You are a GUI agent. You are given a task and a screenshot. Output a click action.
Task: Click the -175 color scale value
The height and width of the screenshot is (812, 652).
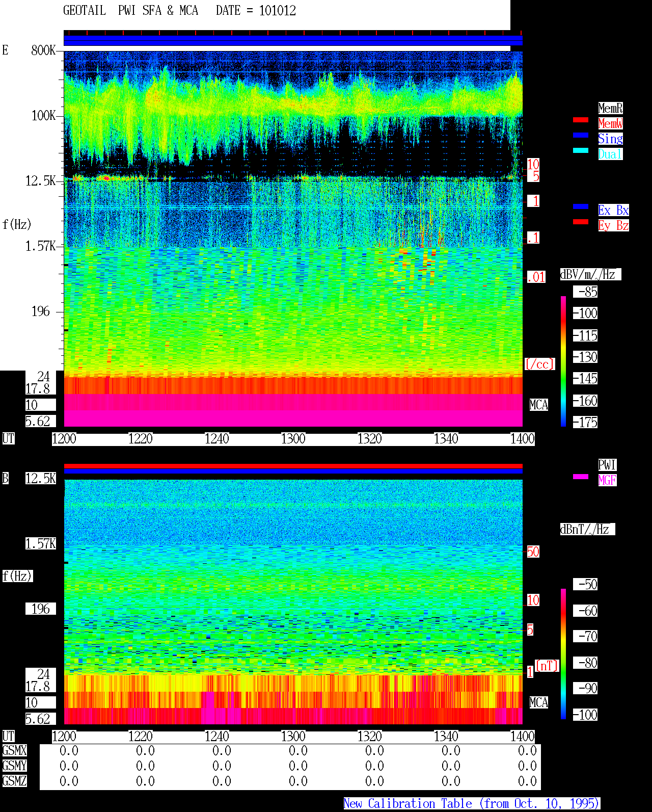tap(585, 422)
